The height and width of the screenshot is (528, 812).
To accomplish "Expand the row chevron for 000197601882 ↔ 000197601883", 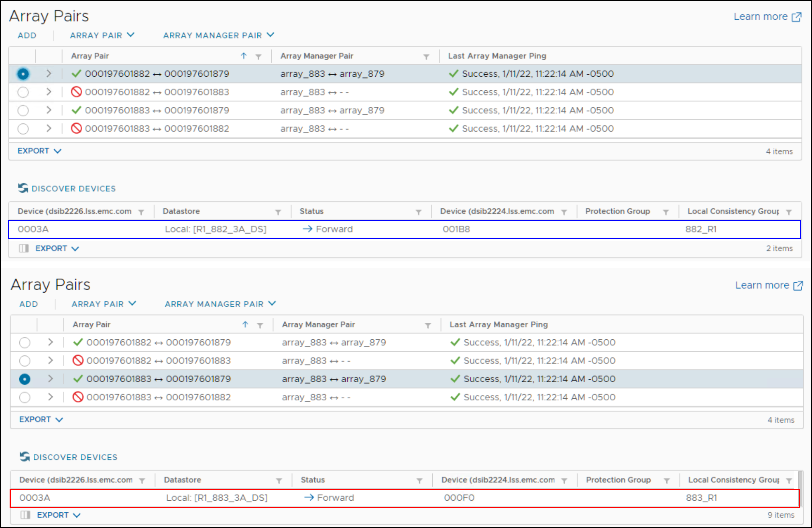I will 49,92.
